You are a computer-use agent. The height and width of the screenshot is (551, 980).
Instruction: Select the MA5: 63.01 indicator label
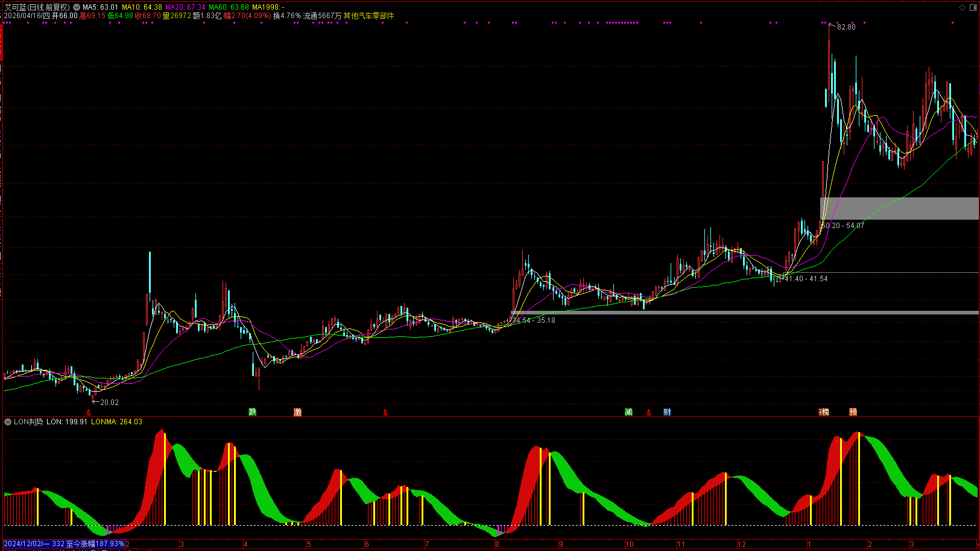[100, 7]
